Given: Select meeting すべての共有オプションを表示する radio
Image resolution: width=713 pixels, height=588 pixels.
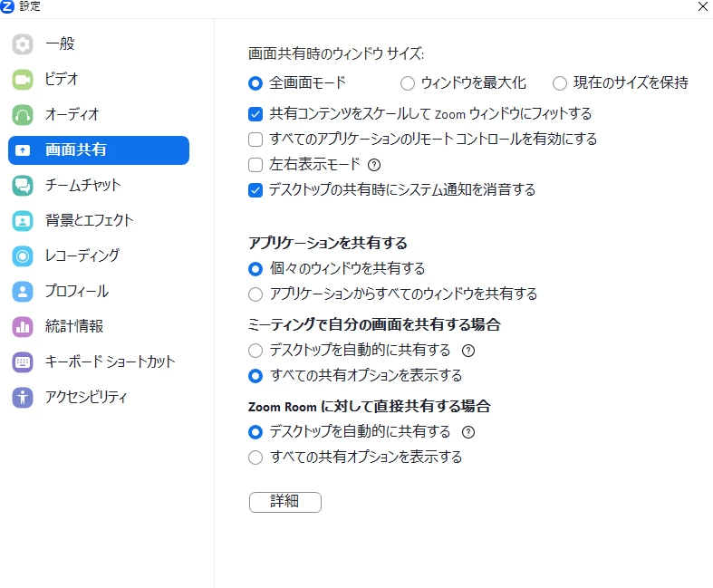Looking at the screenshot, I should click(x=255, y=376).
